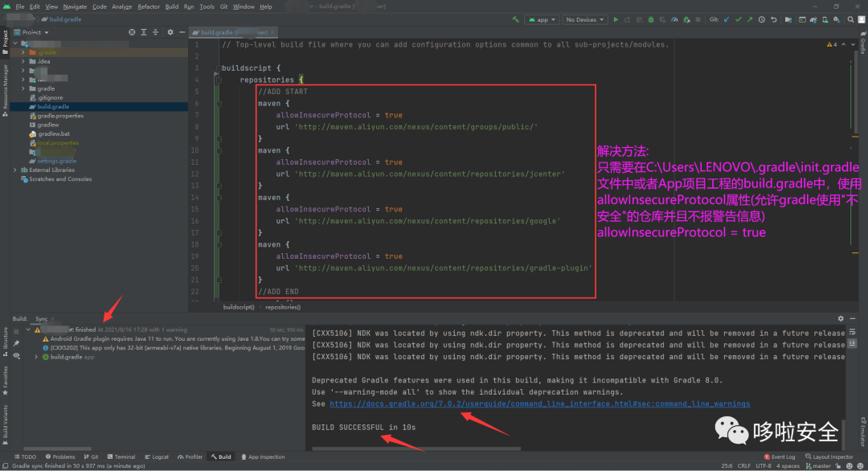Click the warnings count indicator in editor
The height and width of the screenshot is (471, 868).
pyautogui.click(x=832, y=44)
